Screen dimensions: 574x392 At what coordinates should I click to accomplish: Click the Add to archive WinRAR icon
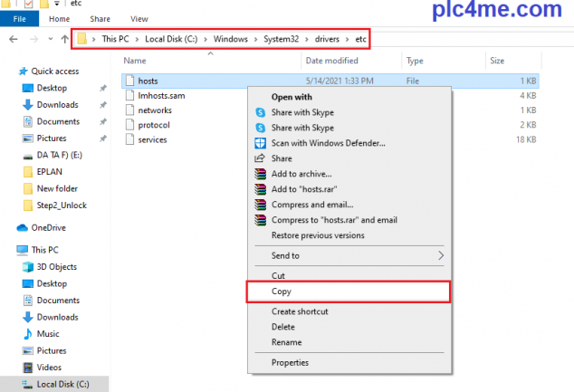[261, 174]
